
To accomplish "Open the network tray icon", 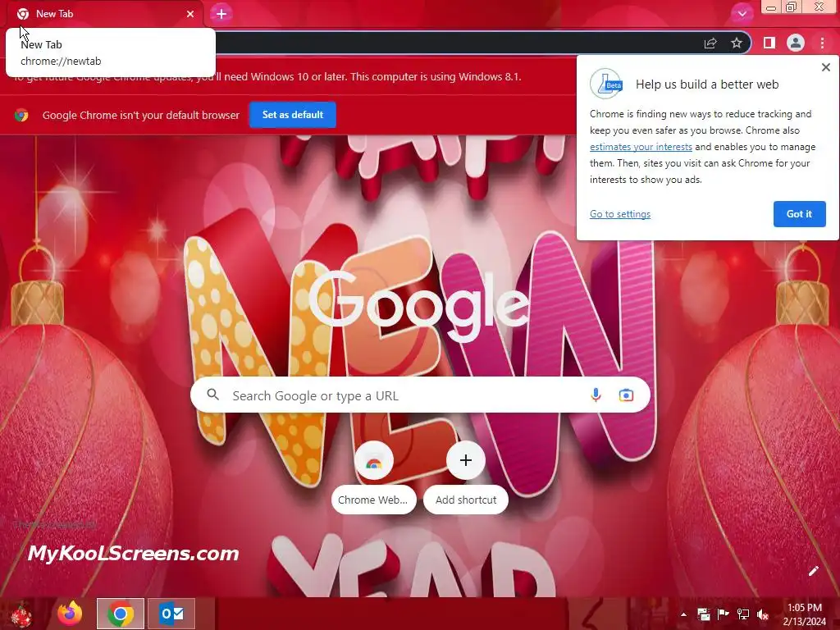I will coord(742,614).
